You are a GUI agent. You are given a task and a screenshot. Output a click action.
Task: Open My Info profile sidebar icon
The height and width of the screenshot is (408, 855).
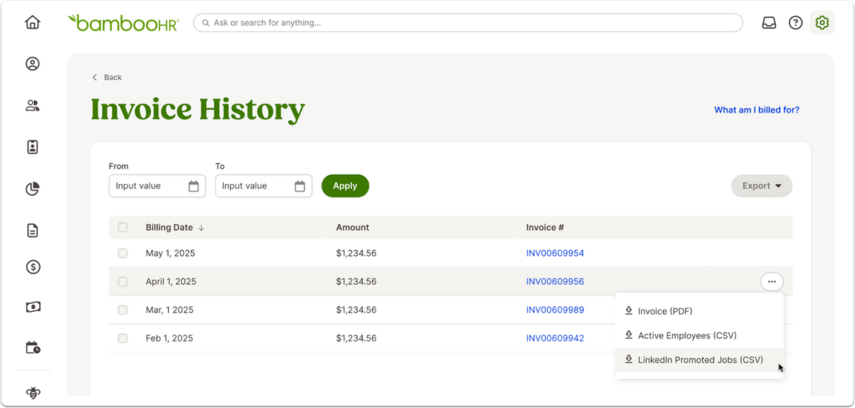(x=33, y=64)
